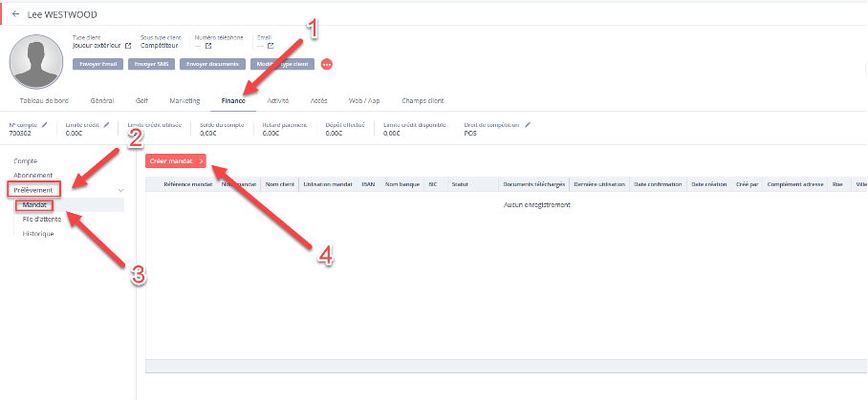Click the Dépôt effectué label
This screenshot has height=401, width=868.
[x=345, y=125]
